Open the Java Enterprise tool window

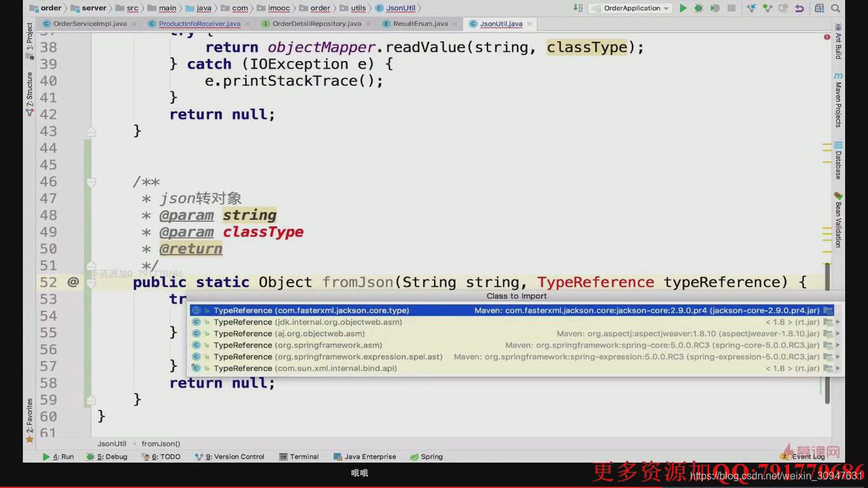tap(365, 456)
